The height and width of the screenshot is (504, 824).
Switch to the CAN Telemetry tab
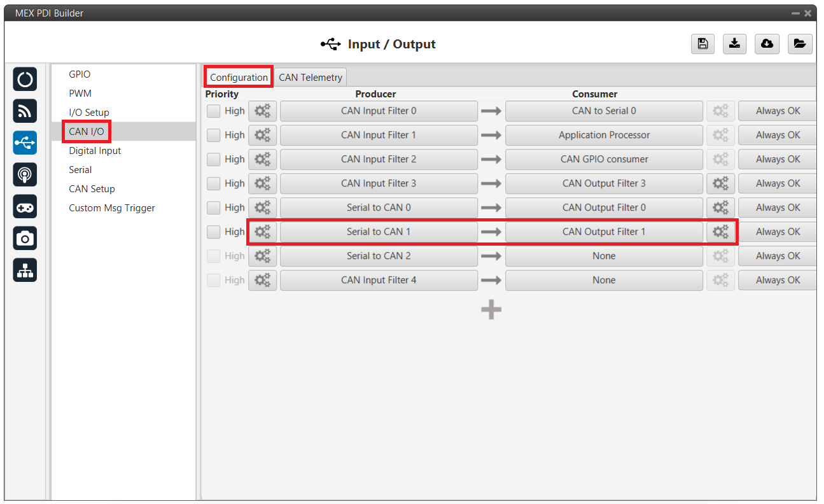point(311,78)
